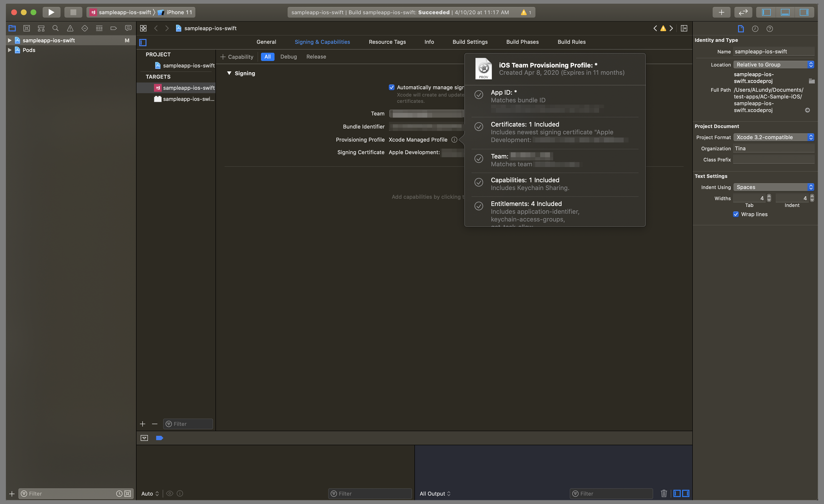Click the Release signing scope tab
Image resolution: width=824 pixels, height=504 pixels.
pyautogui.click(x=316, y=56)
